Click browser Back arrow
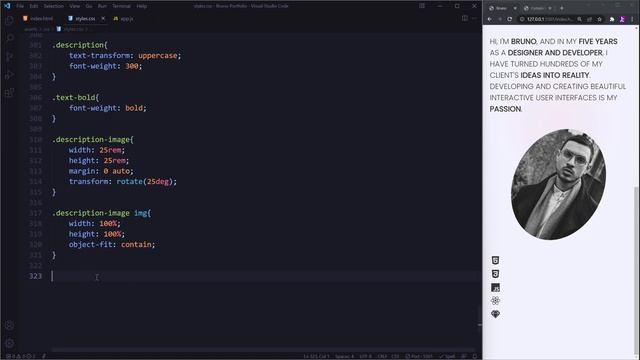 coord(490,19)
